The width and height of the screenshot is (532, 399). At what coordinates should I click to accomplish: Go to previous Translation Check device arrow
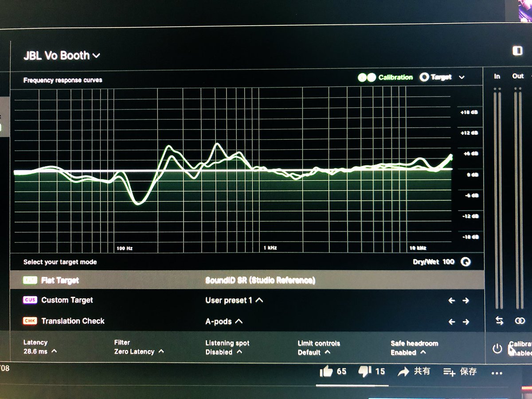pyautogui.click(x=451, y=321)
